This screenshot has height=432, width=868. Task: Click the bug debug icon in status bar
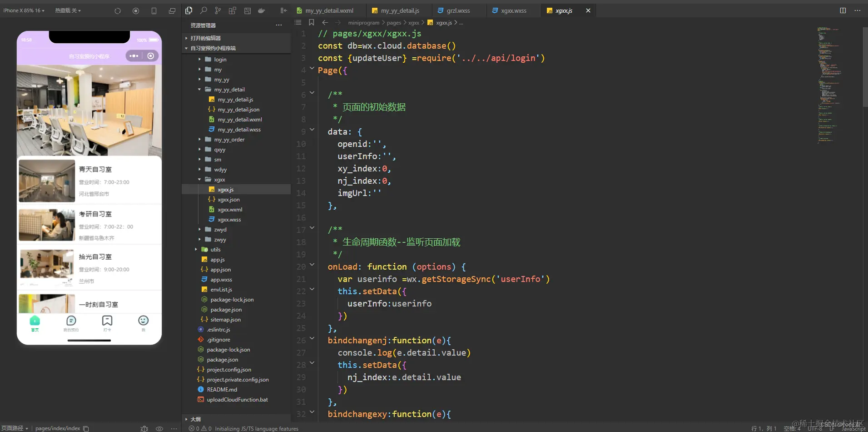144,428
